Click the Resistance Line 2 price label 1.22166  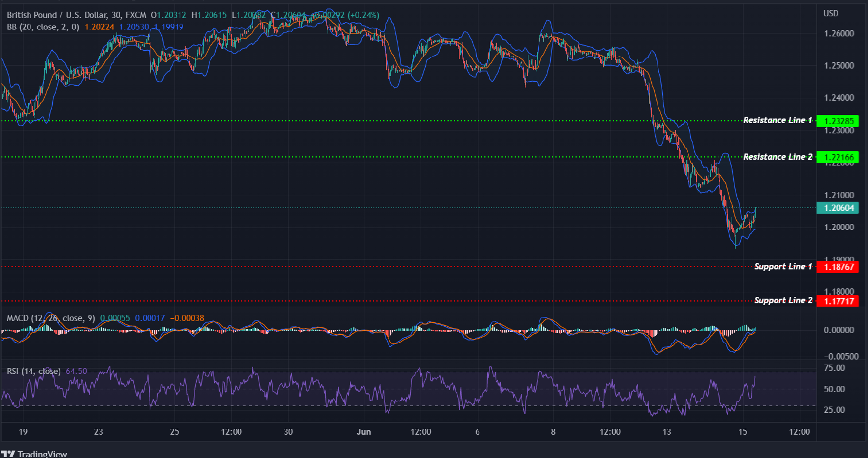838,157
